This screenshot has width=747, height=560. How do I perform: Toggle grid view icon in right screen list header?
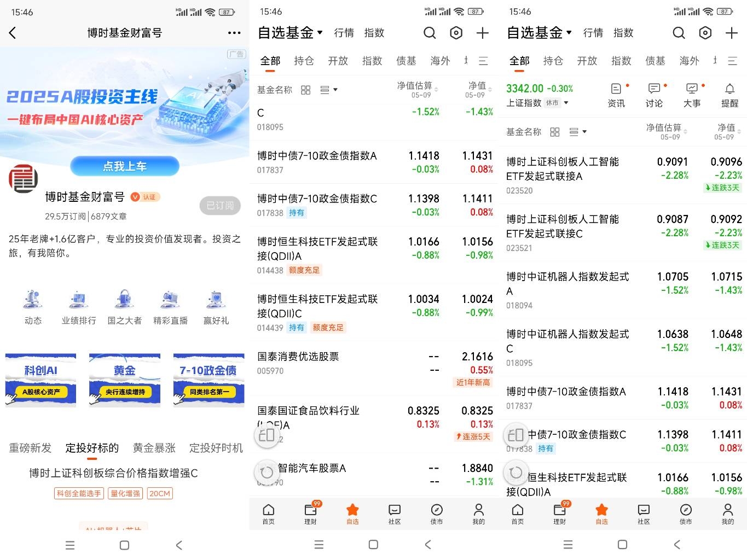point(555,132)
